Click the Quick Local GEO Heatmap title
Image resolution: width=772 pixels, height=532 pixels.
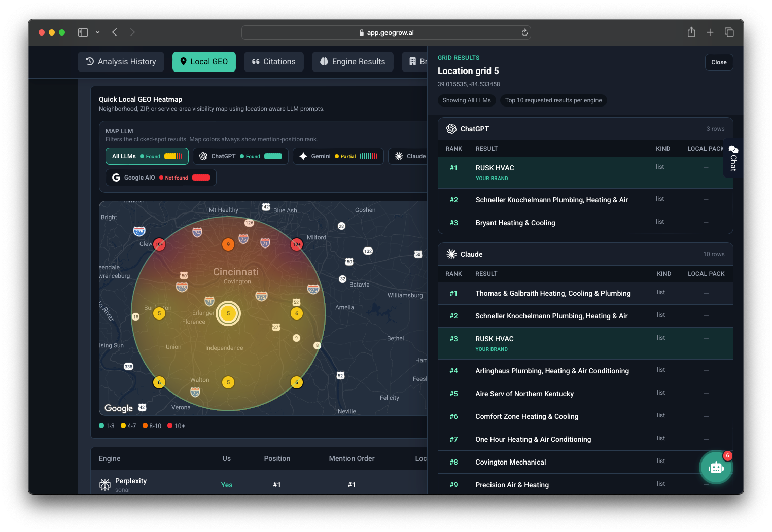point(141,99)
